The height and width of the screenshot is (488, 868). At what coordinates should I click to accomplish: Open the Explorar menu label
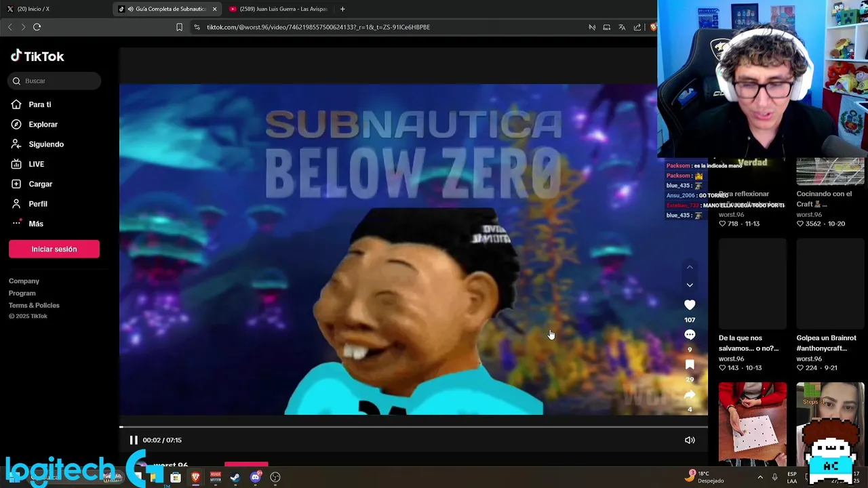[43, 124]
